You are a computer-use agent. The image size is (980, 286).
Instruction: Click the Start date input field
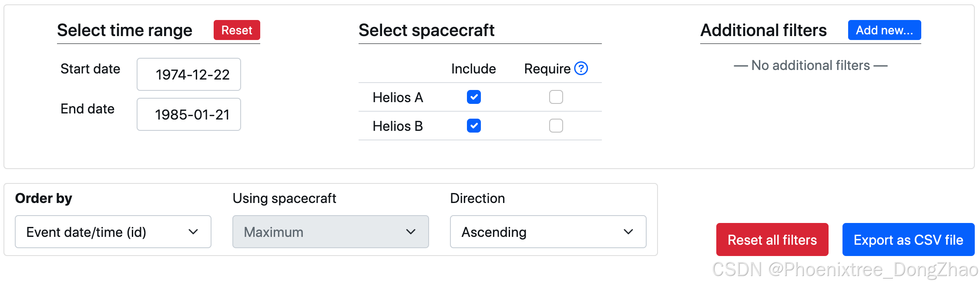point(189,75)
